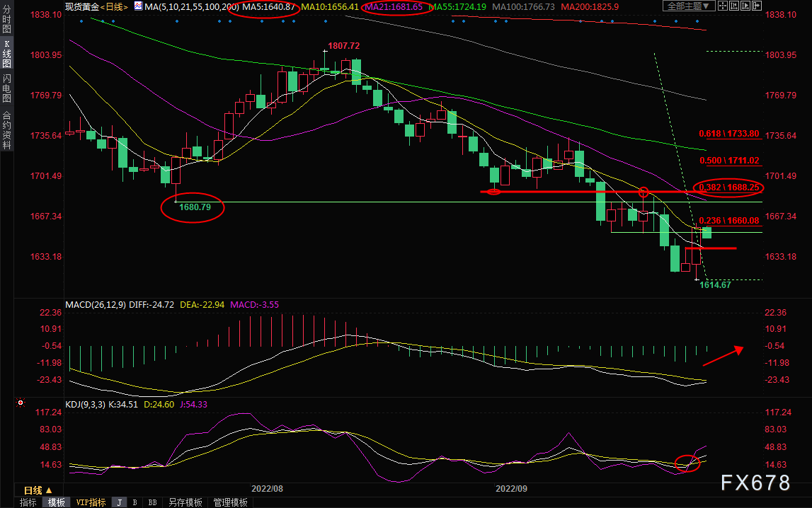Toggle the J template button
Image resolution: width=812 pixels, height=508 pixels.
point(119,502)
